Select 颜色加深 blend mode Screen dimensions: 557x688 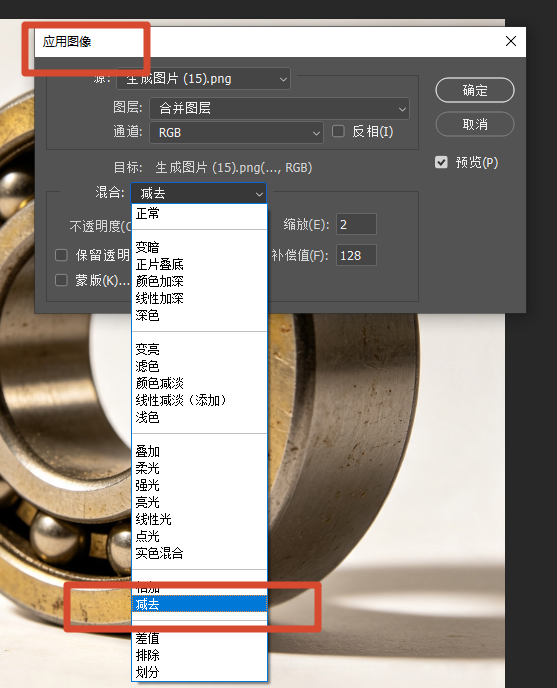(199, 281)
